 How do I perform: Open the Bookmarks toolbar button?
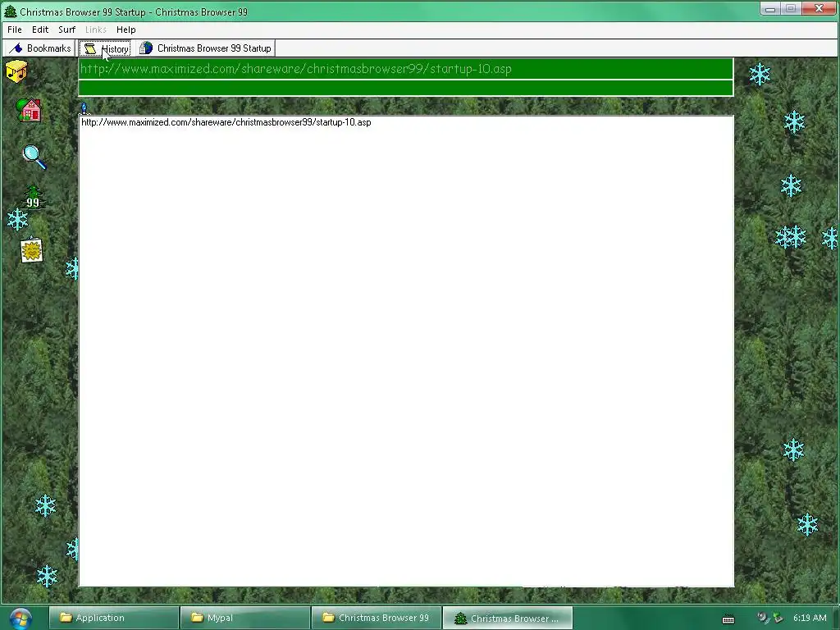tap(40, 48)
